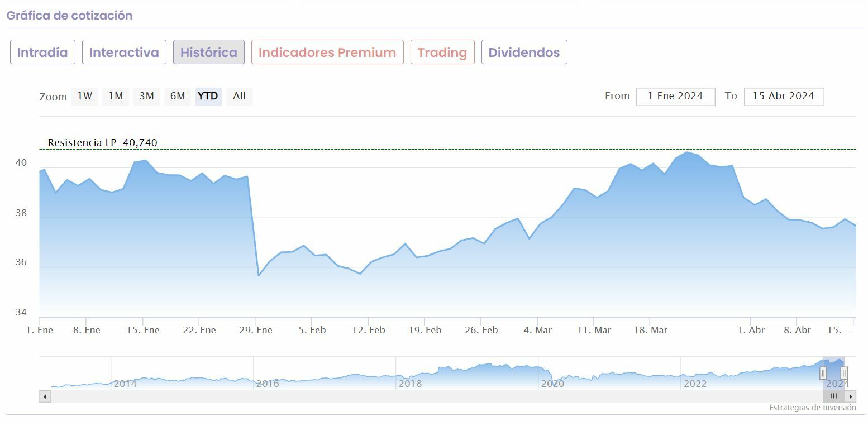The image size is (868, 426).
Task: Show All historical data range
Action: [x=239, y=97]
